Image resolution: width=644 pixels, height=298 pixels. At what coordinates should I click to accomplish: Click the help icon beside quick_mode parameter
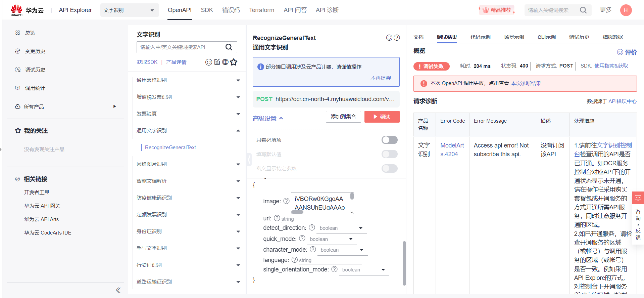click(302, 238)
